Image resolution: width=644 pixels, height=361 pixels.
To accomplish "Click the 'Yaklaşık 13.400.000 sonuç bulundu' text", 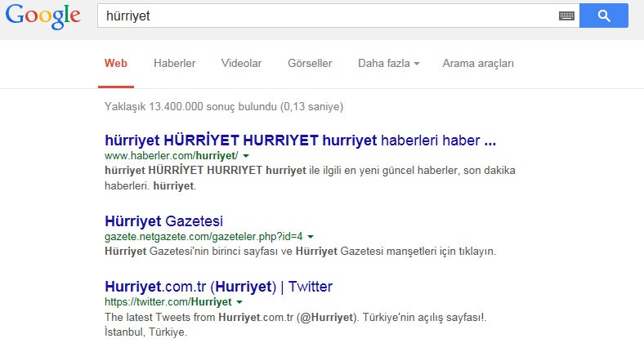I will tap(190, 107).
